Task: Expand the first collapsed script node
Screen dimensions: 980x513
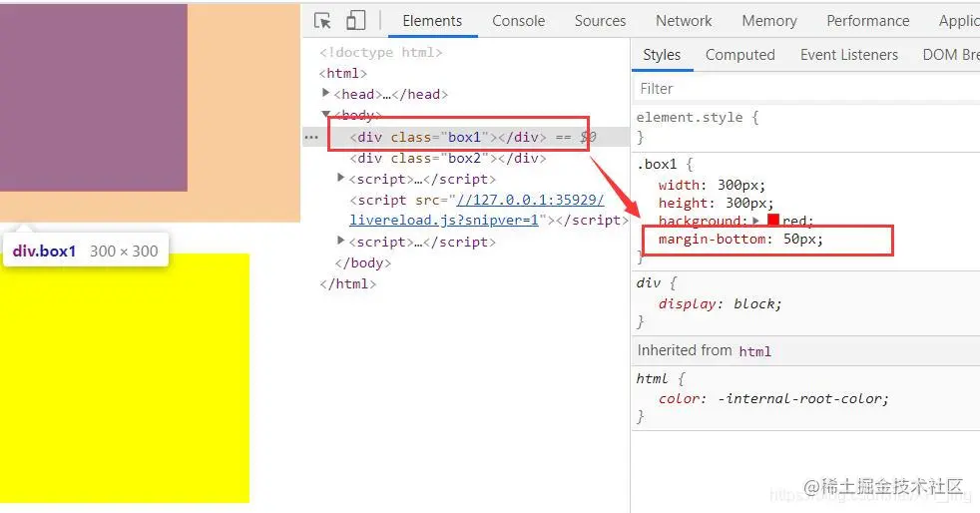Action: tap(340, 178)
